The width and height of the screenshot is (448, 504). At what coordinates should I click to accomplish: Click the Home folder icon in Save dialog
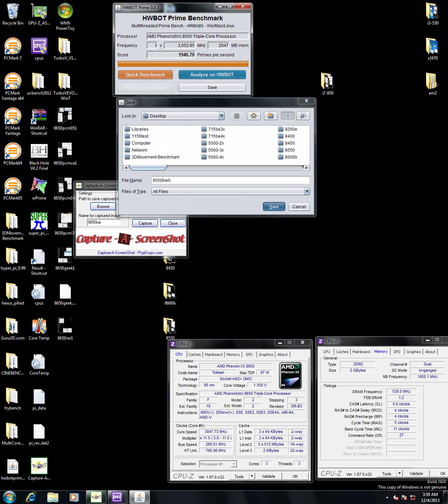254,116
